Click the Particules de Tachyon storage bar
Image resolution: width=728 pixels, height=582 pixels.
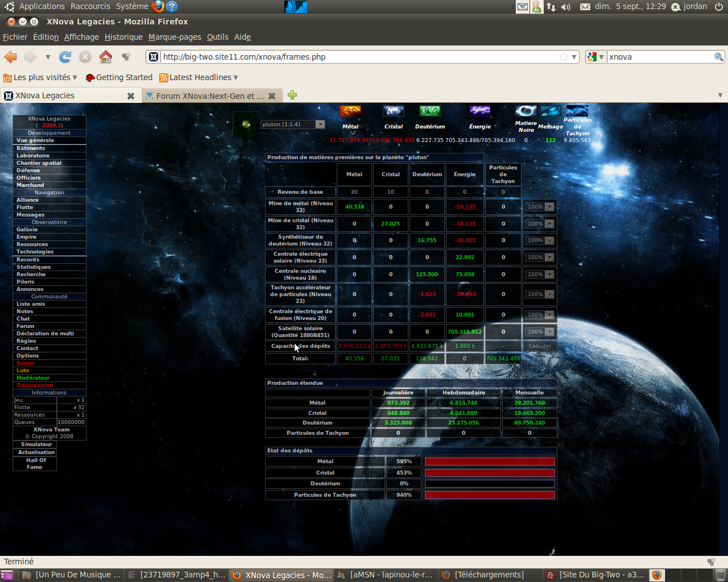tap(490, 495)
